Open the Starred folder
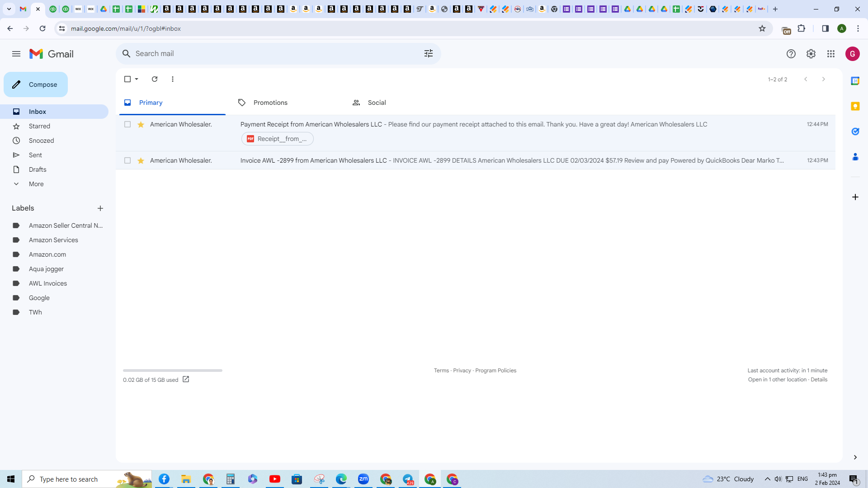 coord(54,126)
